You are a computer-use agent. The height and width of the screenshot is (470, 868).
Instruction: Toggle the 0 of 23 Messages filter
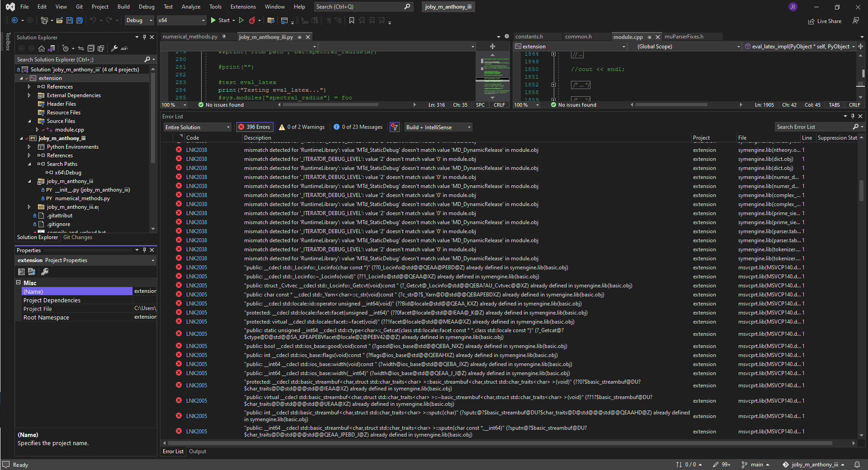click(x=358, y=127)
